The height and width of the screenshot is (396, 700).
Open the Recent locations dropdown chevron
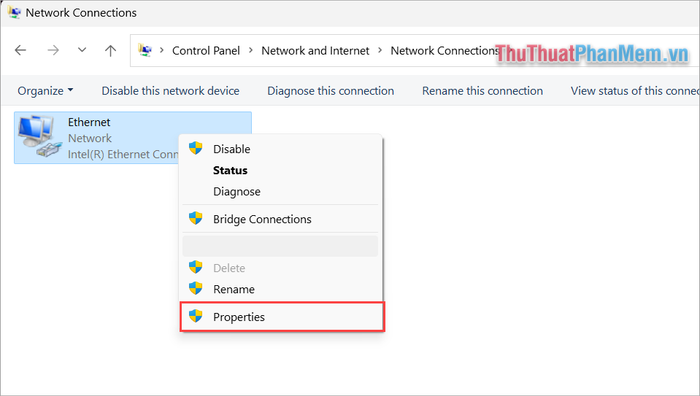[82, 50]
